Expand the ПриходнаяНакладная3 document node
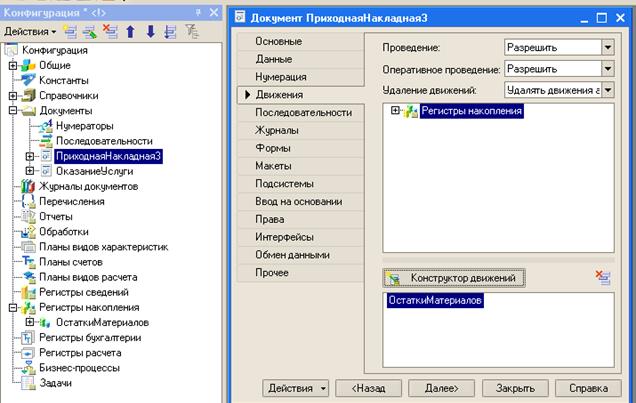Screen dimensions: 636x403 coord(30,156)
